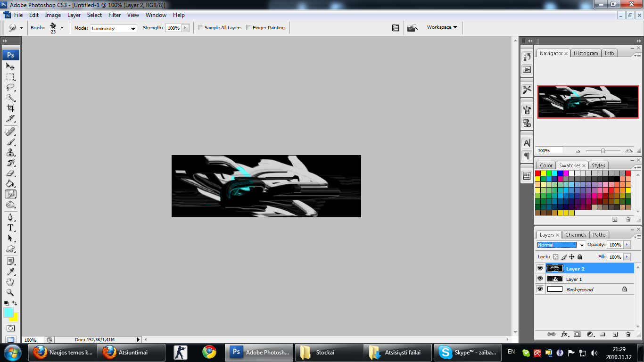Select the Clone Stamp tool
Screen dimensions: 644x362
pos(10,152)
